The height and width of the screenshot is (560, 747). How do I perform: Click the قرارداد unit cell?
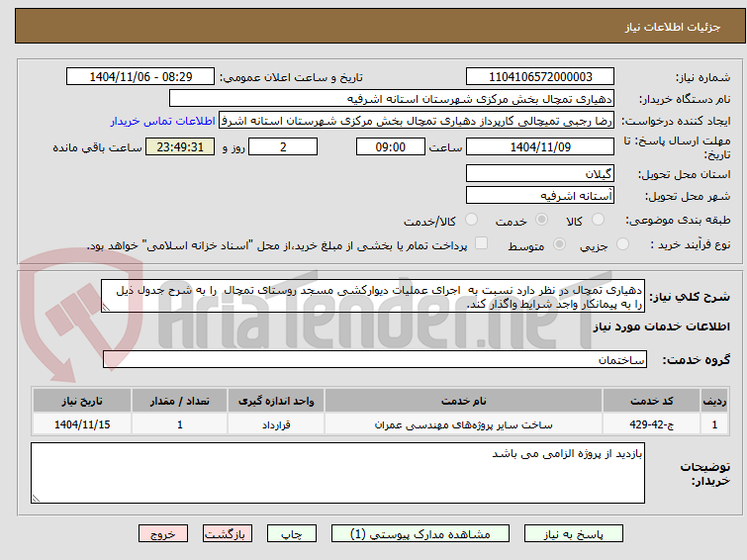(276, 424)
